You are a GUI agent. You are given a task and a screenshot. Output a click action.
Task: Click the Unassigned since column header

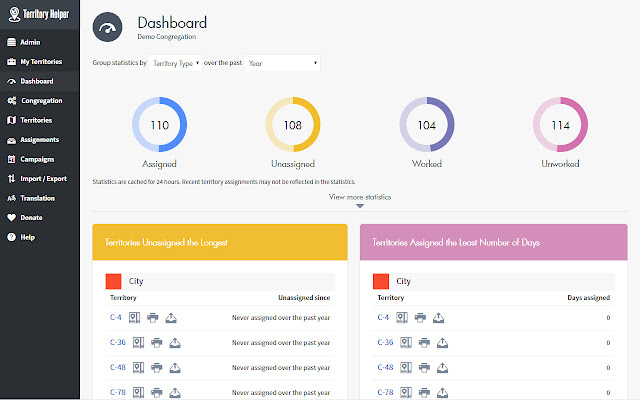(x=304, y=298)
